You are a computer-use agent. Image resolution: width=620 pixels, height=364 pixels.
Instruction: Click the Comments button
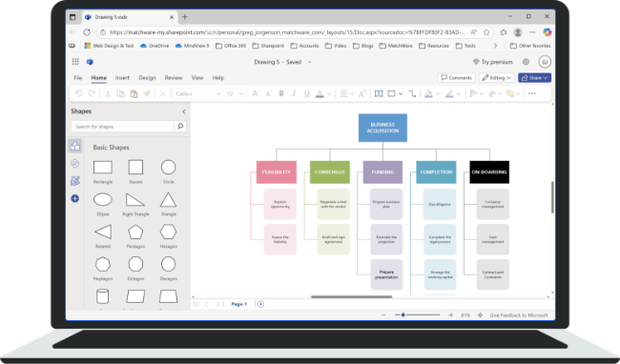point(456,78)
